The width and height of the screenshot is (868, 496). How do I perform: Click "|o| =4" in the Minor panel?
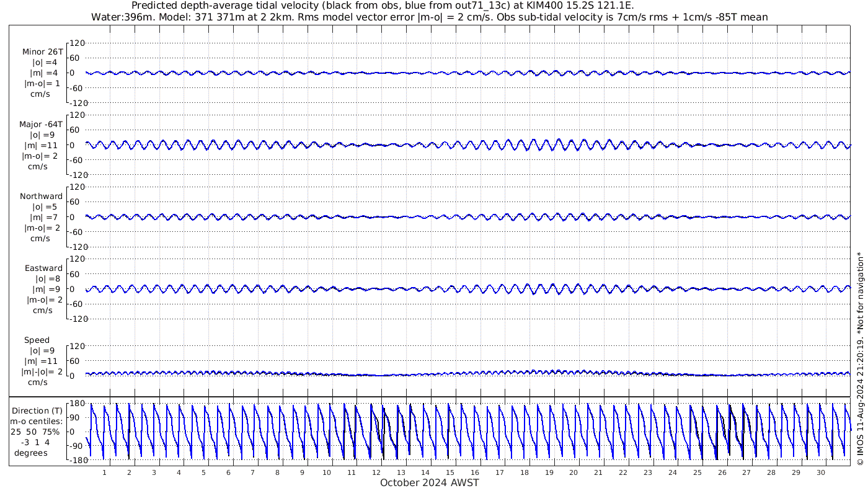coord(44,63)
